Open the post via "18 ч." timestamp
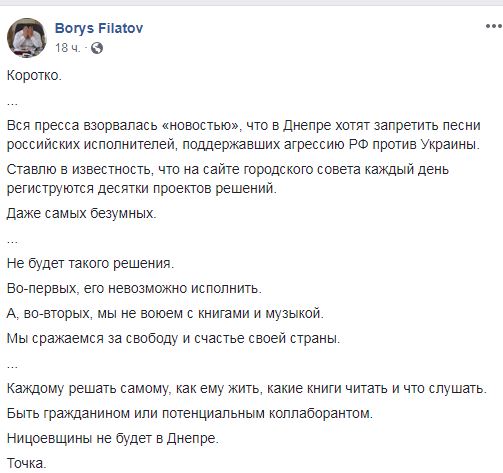This screenshot has height=473, width=503. [x=68, y=48]
